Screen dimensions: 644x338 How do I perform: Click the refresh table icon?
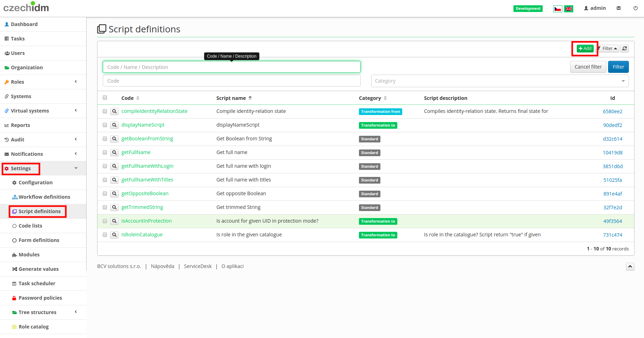pyautogui.click(x=624, y=49)
